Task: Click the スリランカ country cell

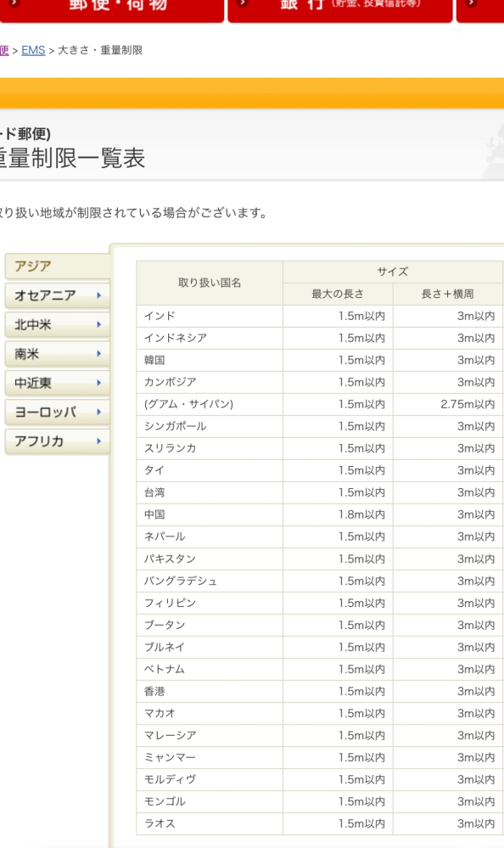Action: click(x=210, y=449)
